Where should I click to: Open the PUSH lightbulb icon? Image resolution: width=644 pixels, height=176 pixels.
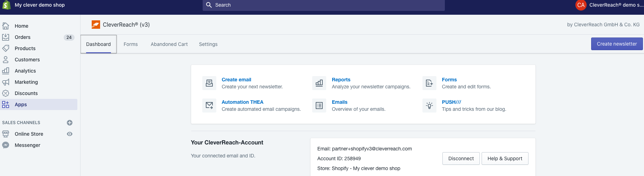point(429,106)
